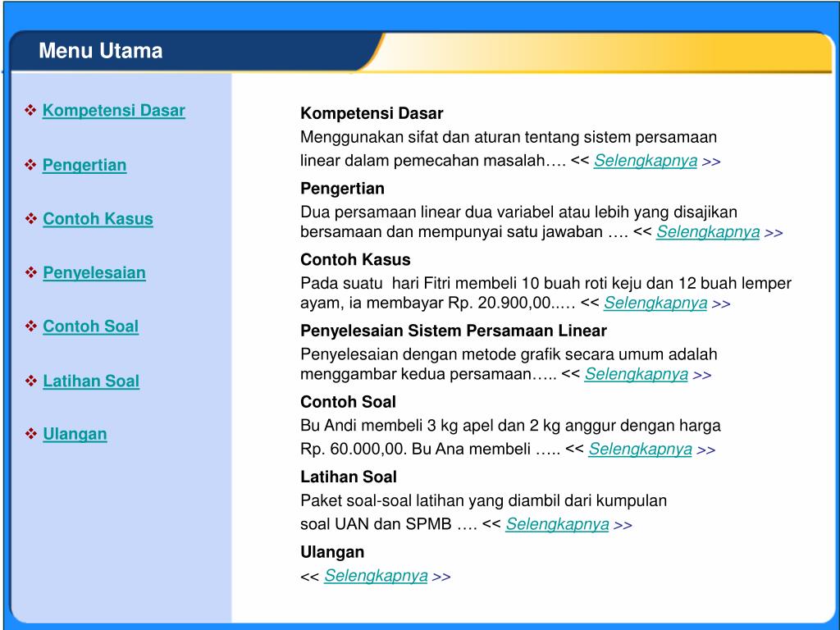Click line Bu Andi membeli 3 kg apel
The height and width of the screenshot is (630, 840).
510,426
